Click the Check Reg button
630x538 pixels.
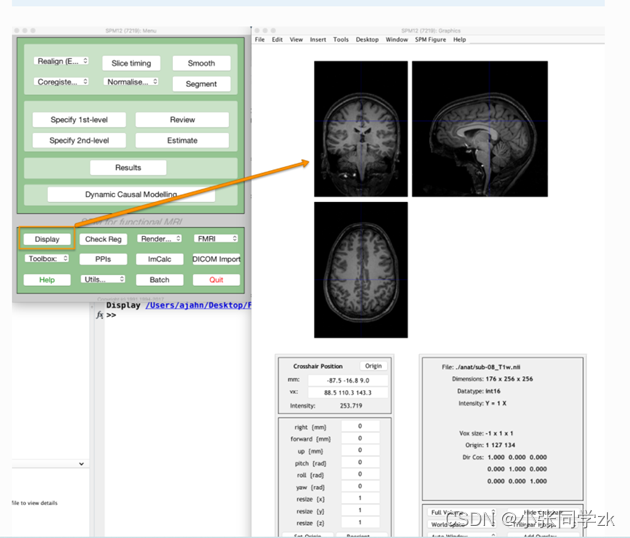click(103, 239)
